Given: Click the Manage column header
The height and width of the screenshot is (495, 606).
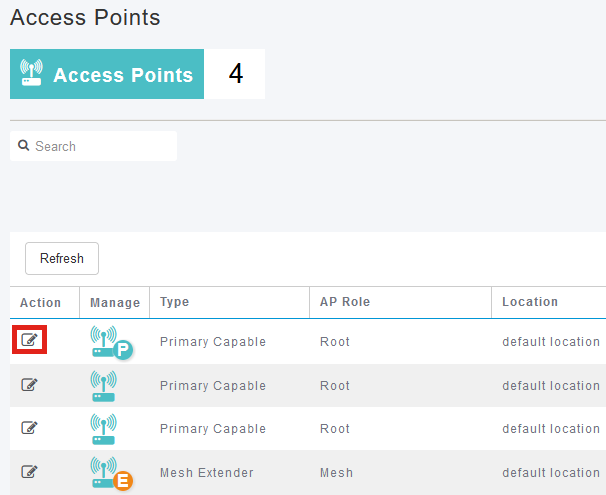Looking at the screenshot, I should [115, 303].
